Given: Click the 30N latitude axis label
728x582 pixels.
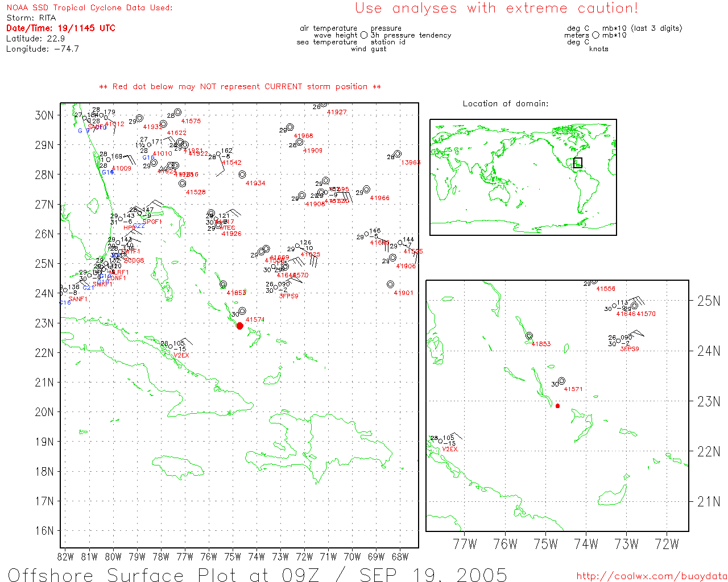Looking at the screenshot, I should click(x=44, y=115).
